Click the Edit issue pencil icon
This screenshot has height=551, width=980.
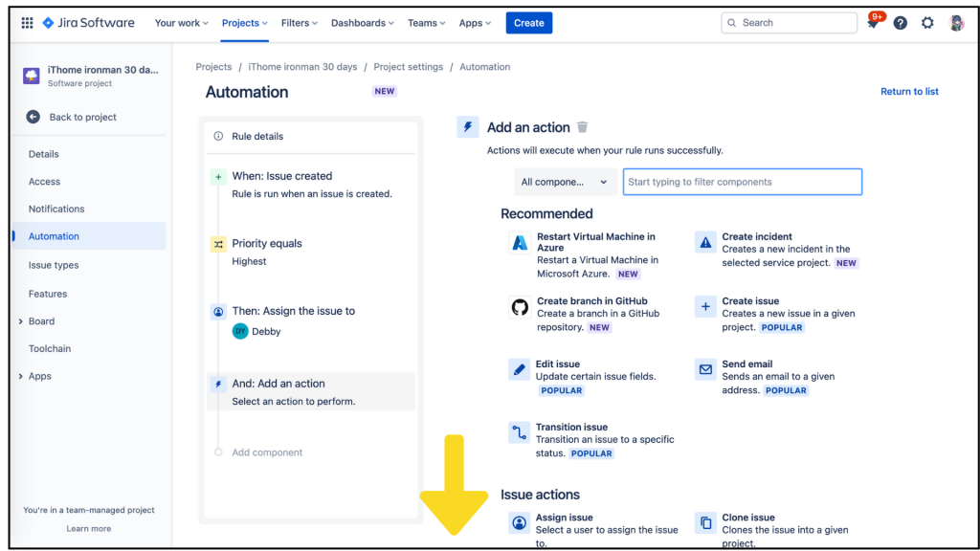tap(519, 370)
